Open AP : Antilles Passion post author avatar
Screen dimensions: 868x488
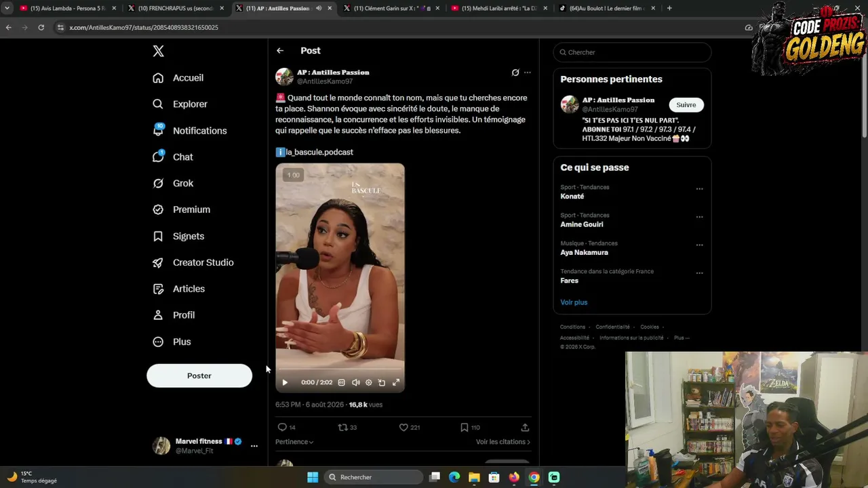click(284, 77)
